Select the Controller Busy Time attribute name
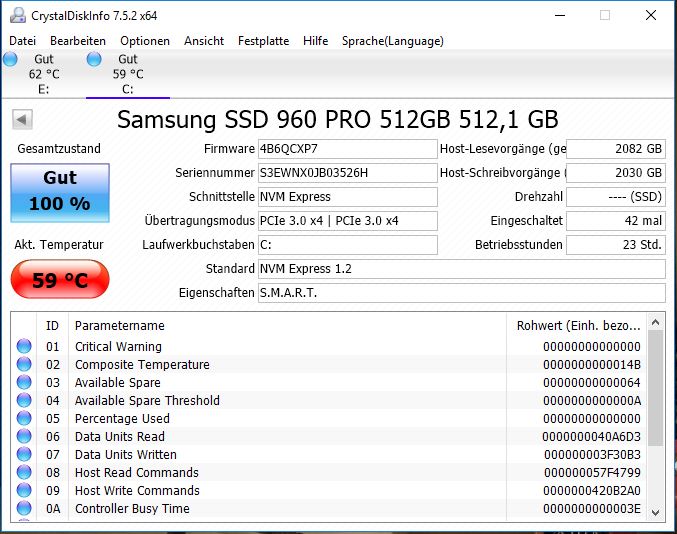677x534 pixels. pyautogui.click(x=132, y=509)
